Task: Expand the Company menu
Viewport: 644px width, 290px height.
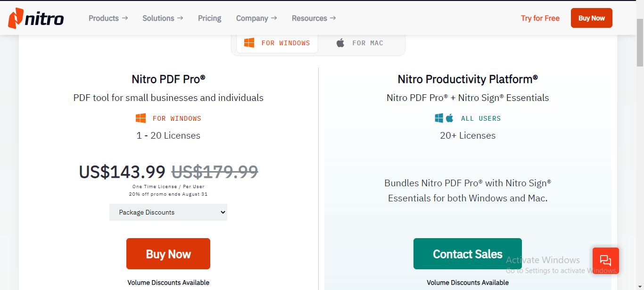Action: pyautogui.click(x=256, y=18)
